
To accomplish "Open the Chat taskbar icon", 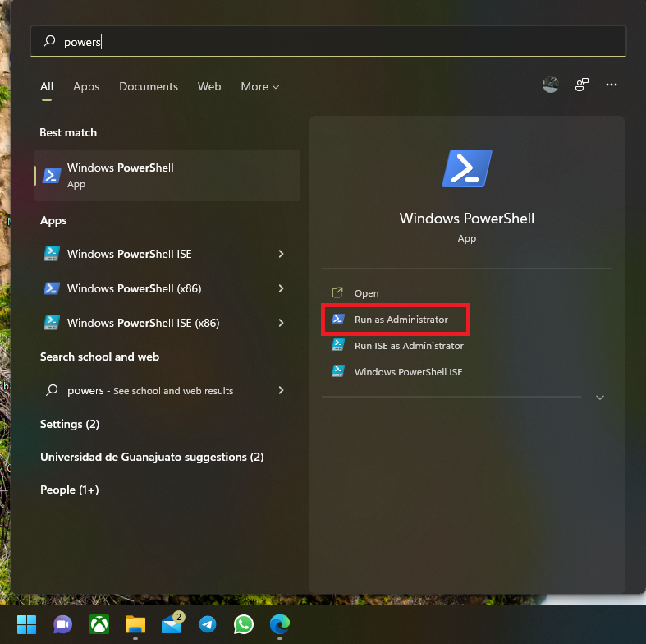I will tap(63, 624).
